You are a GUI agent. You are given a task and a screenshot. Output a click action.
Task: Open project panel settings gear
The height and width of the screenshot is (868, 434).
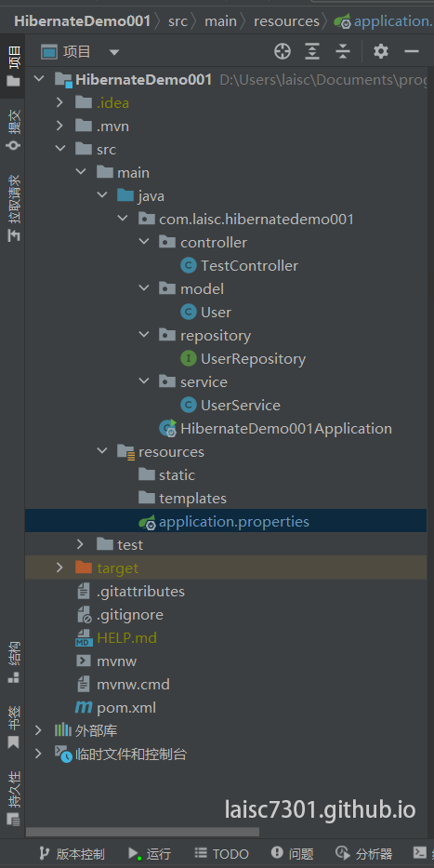tap(381, 52)
